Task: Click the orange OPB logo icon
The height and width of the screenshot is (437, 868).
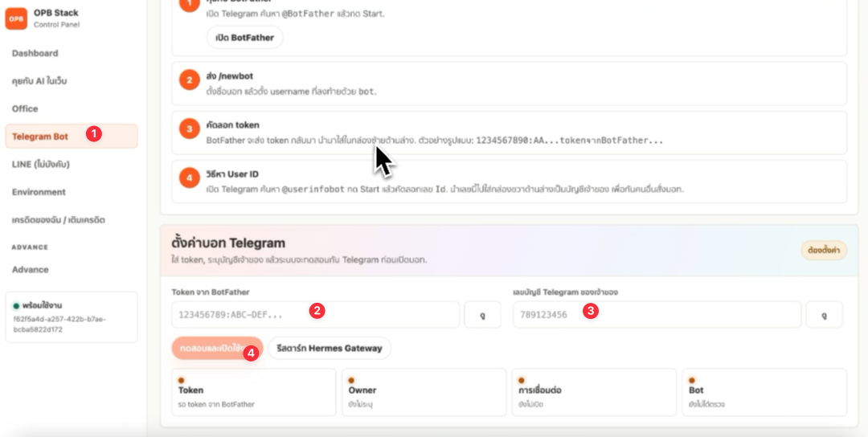Action: click(x=16, y=18)
